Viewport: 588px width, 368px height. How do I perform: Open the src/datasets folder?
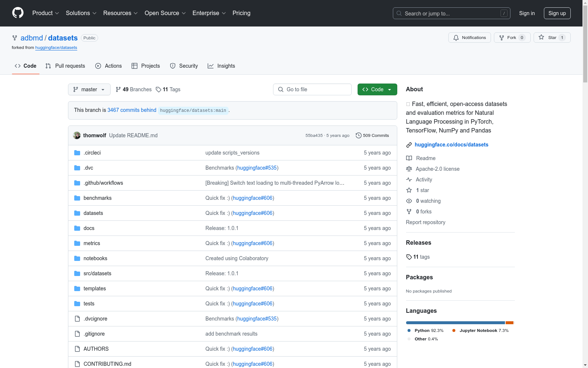(97, 273)
